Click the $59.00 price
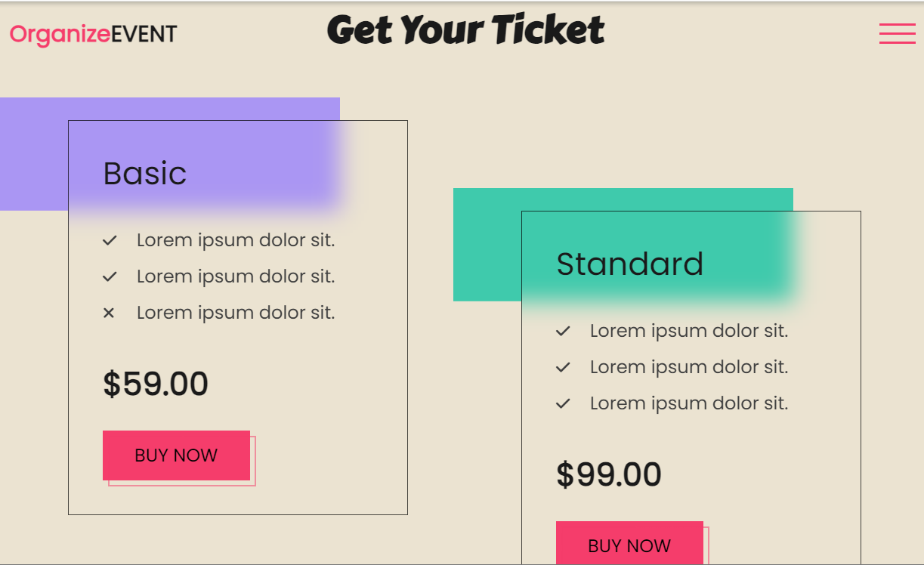 click(x=156, y=384)
